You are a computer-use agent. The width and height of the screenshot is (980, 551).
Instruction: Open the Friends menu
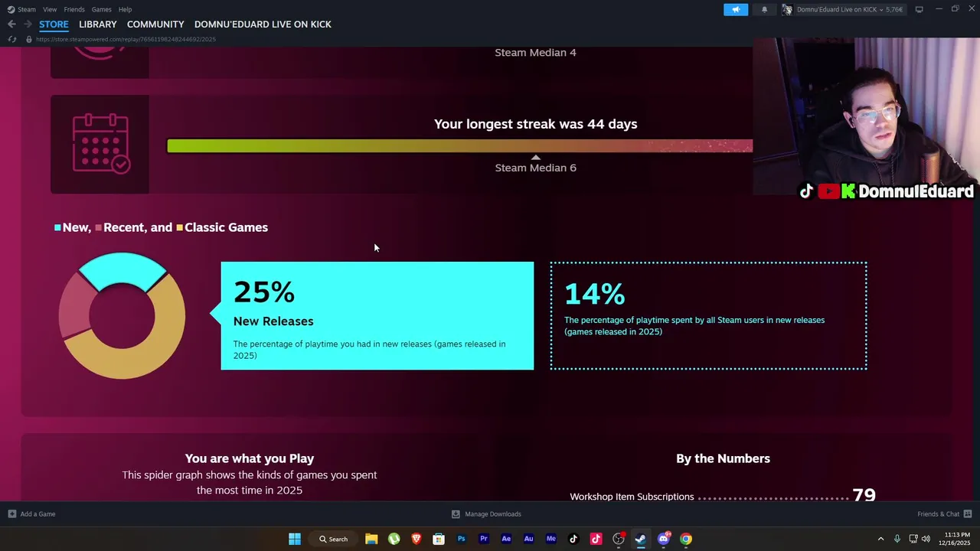click(x=74, y=9)
